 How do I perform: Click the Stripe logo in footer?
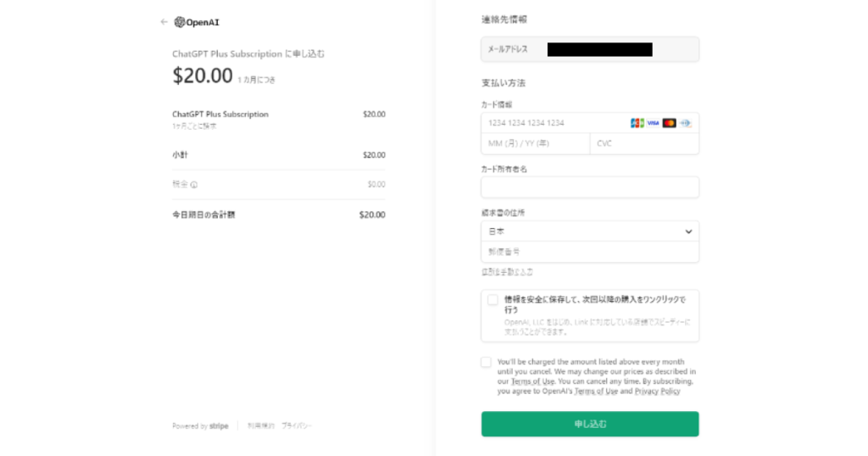(219, 425)
